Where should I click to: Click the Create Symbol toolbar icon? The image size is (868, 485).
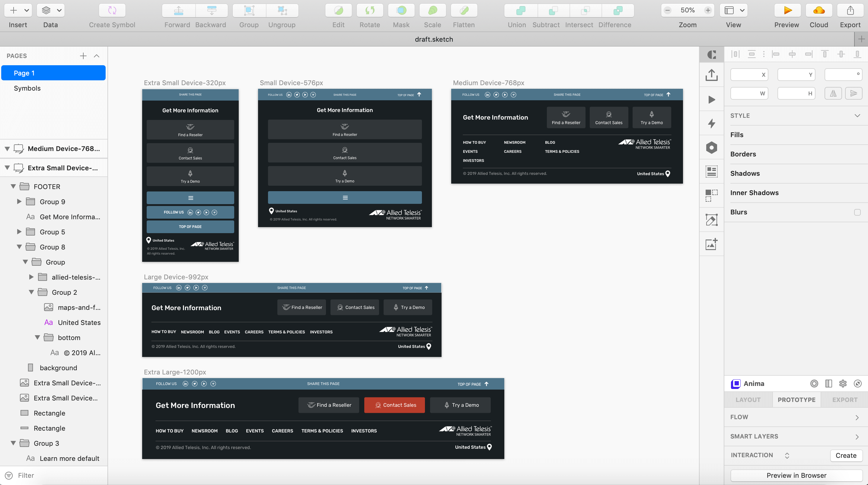point(112,11)
